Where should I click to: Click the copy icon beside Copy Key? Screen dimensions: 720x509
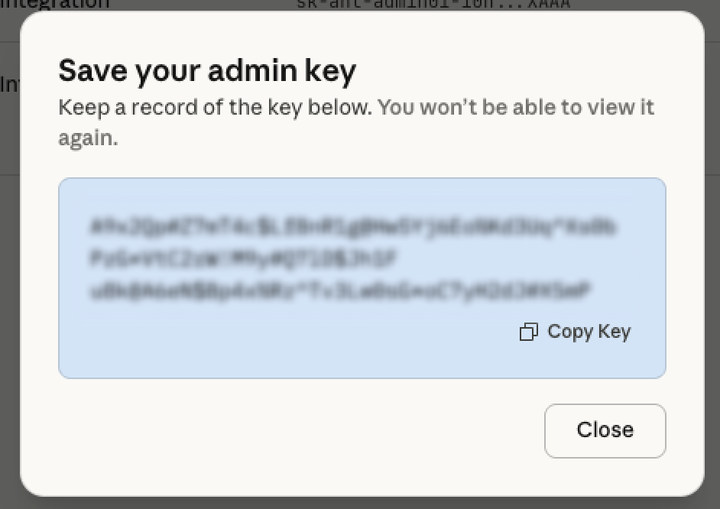coord(529,332)
